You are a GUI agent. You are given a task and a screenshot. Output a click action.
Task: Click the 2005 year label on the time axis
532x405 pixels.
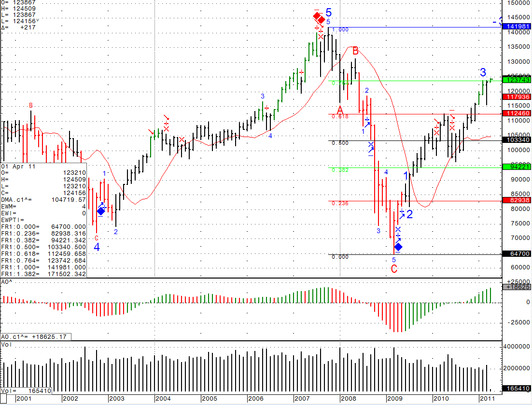209,399
